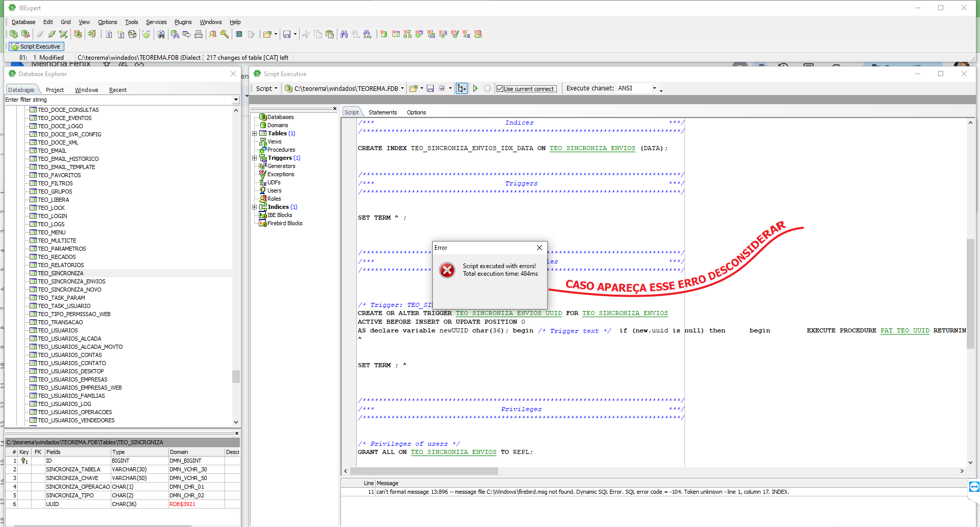
Task: Click the Script Executive window button
Action: [36, 46]
